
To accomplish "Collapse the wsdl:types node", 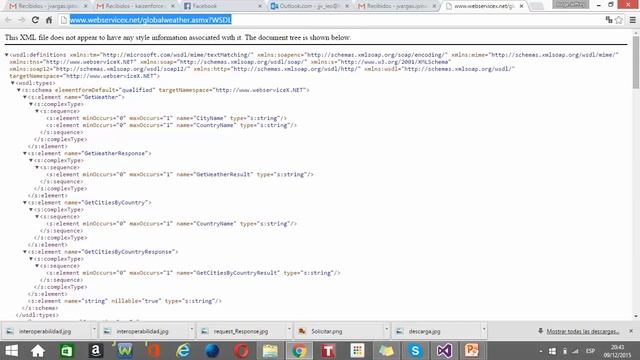I will tap(13, 83).
